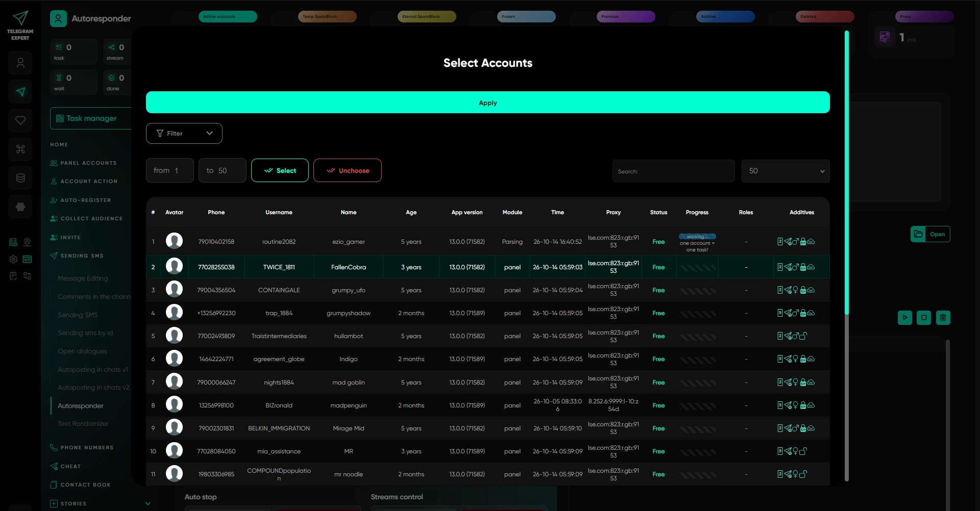Click the Age column header
980x511 pixels.
pos(411,212)
